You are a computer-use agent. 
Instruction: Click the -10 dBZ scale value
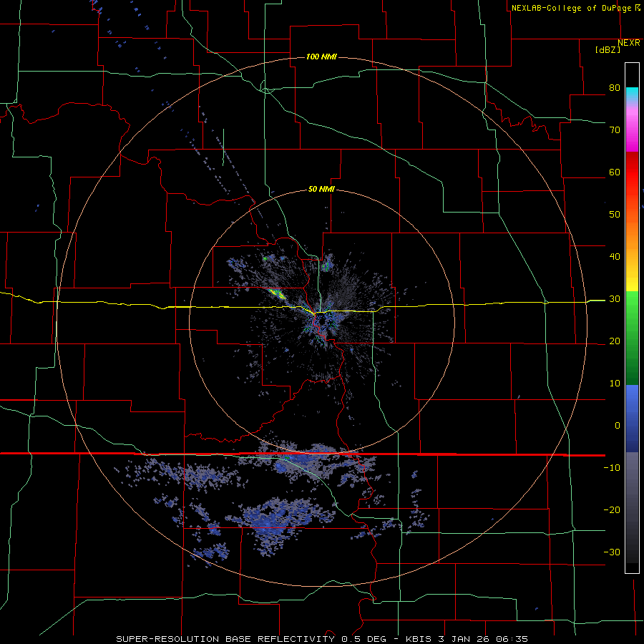click(x=612, y=468)
